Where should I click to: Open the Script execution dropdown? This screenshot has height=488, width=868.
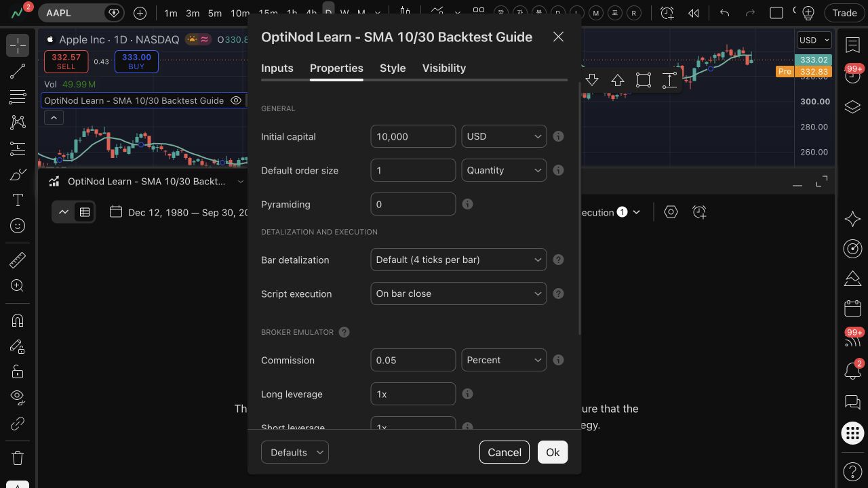(x=458, y=293)
